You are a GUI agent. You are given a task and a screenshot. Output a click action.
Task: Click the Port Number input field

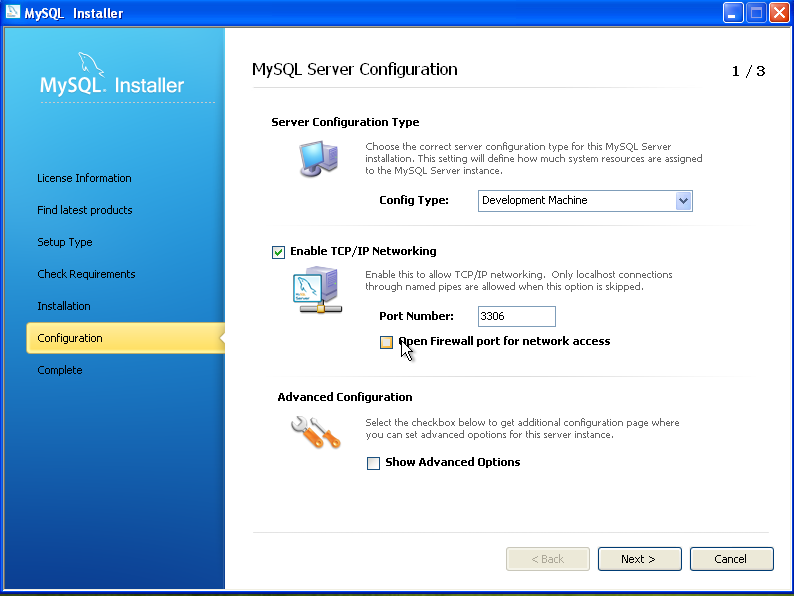tap(516, 316)
